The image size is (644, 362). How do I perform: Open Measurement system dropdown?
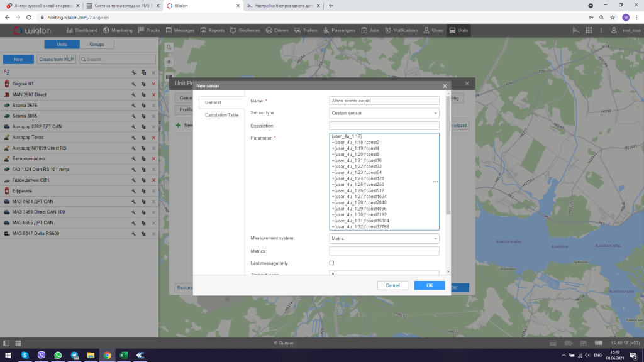click(x=384, y=238)
